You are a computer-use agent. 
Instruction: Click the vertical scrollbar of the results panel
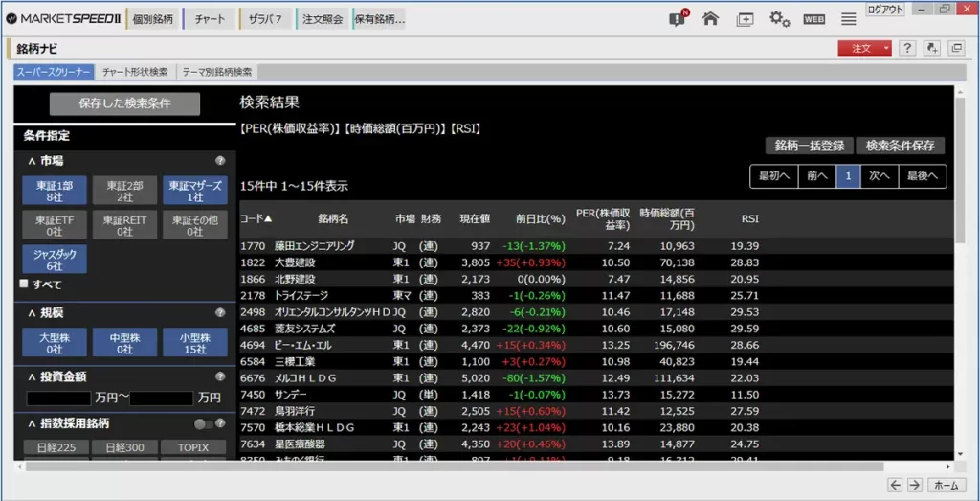point(960,171)
